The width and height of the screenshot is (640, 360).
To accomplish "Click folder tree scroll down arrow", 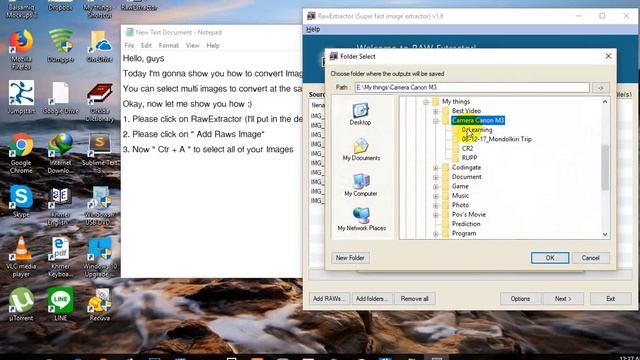I will (x=605, y=234).
